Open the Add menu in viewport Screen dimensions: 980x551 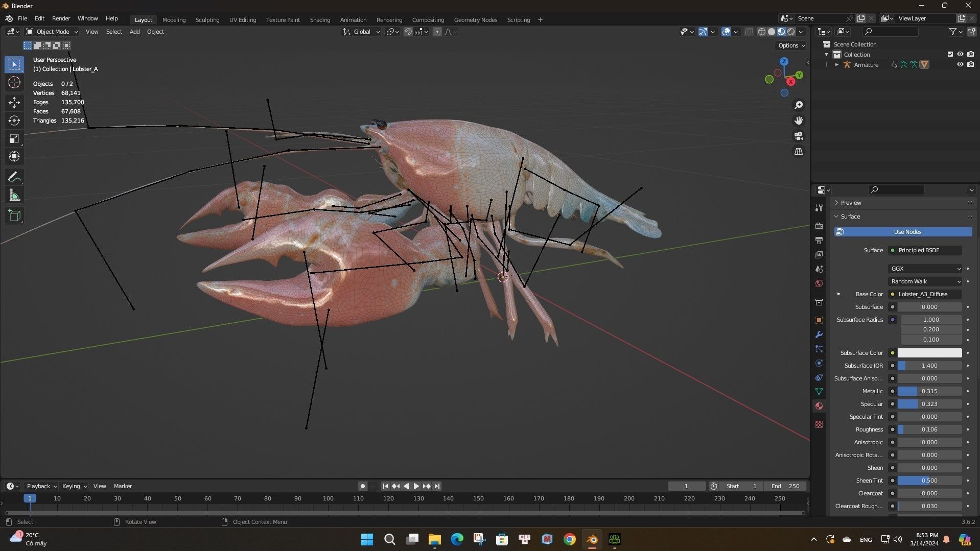(134, 32)
